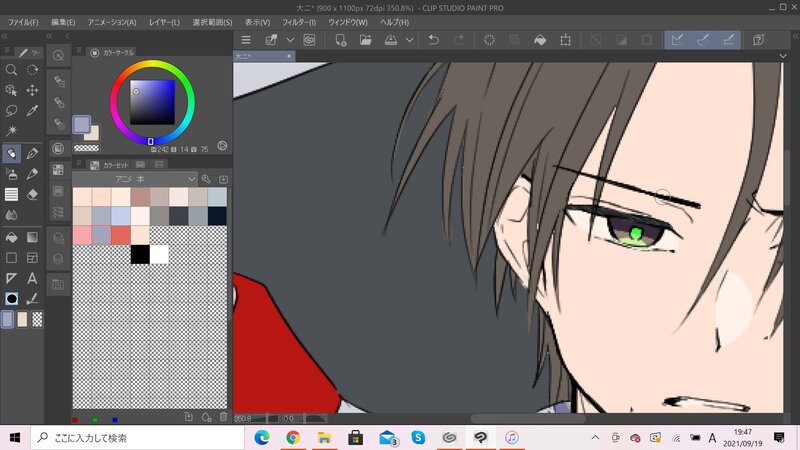Select the Blend tool

[x=11, y=215]
